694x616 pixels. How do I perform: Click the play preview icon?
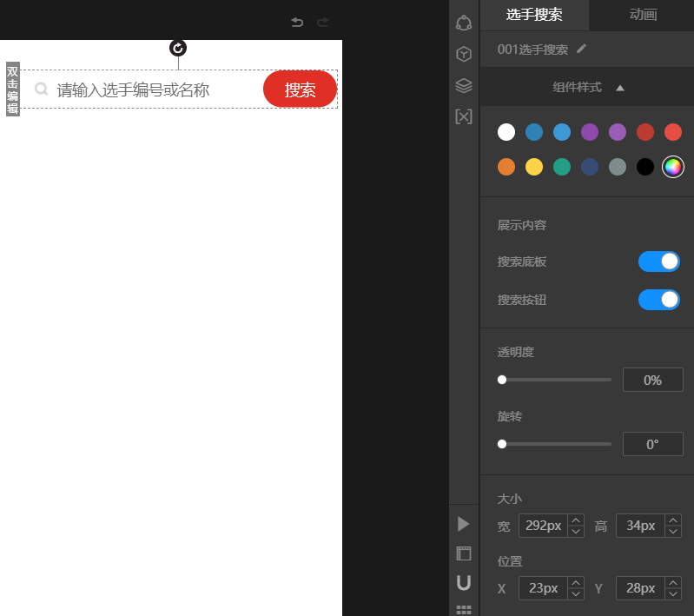pyautogui.click(x=464, y=523)
